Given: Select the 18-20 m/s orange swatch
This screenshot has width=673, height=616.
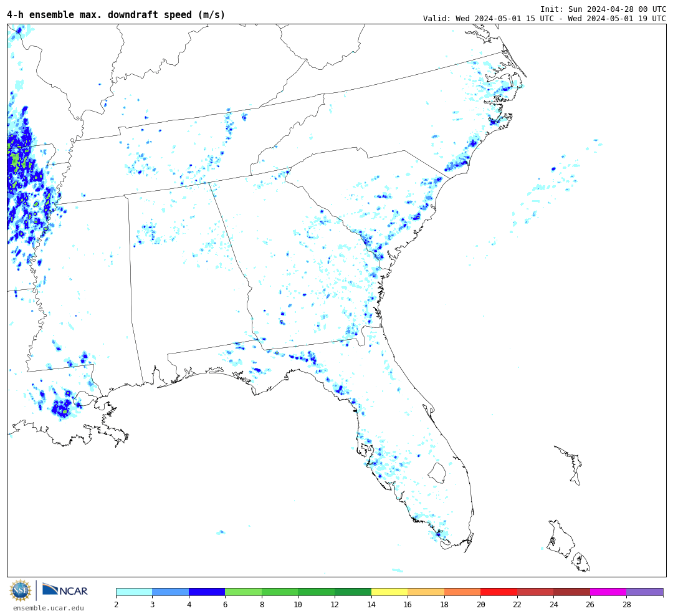Looking at the screenshot, I should (462, 592).
